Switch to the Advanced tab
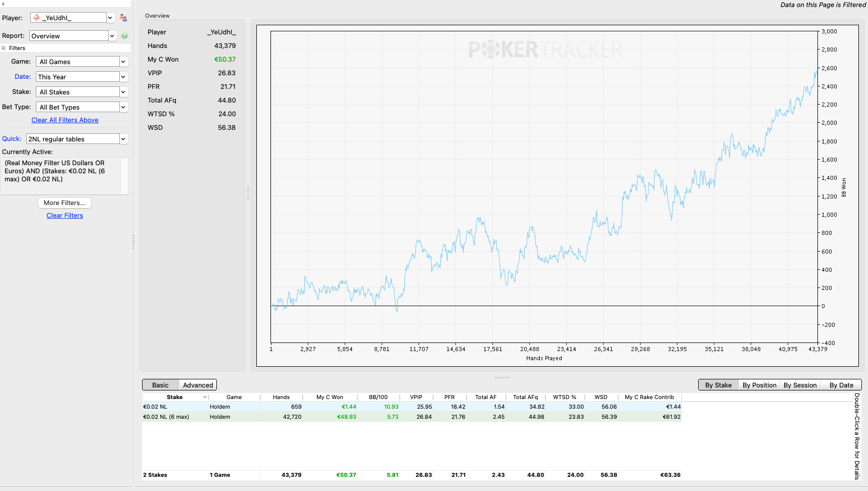The image size is (868, 491). click(x=198, y=385)
